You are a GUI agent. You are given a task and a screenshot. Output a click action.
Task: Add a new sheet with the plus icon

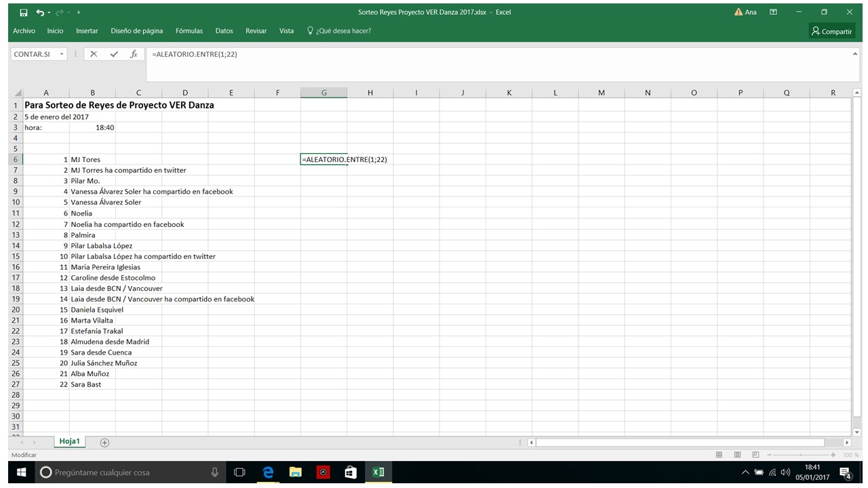104,443
